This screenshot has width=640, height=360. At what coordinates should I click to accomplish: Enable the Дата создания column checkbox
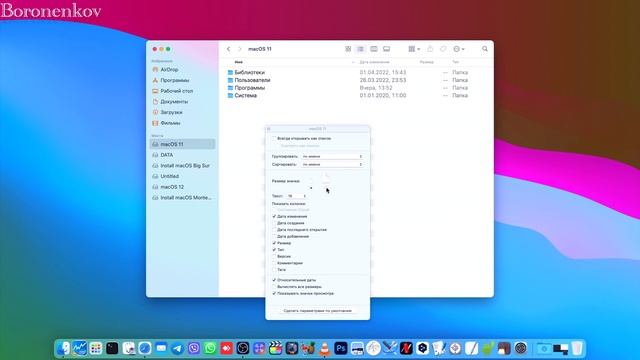274,223
